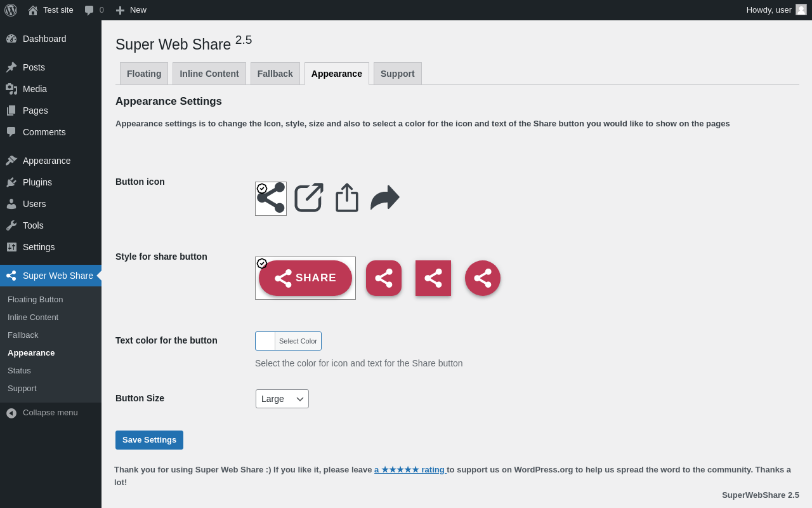Choose the curved forward arrow icon
The image size is (812, 508).
click(x=385, y=197)
